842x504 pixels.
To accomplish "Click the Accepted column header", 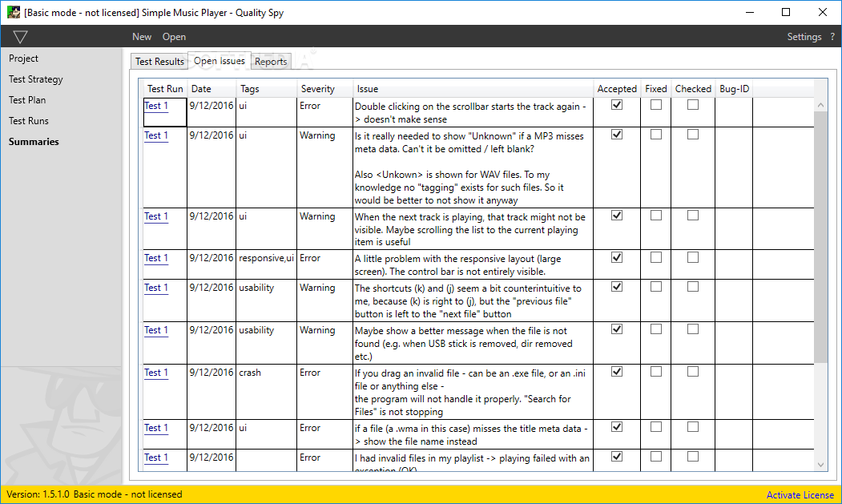I will coord(617,89).
